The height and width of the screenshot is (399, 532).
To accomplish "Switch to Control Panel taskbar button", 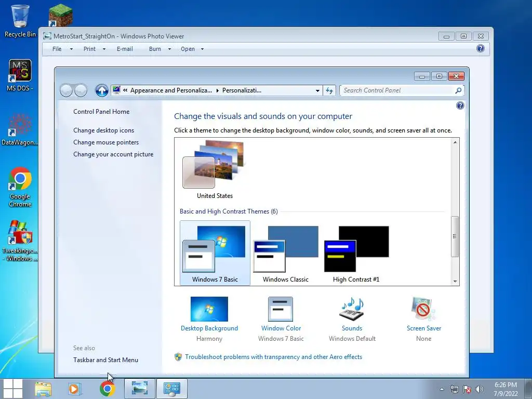I will (x=171, y=389).
